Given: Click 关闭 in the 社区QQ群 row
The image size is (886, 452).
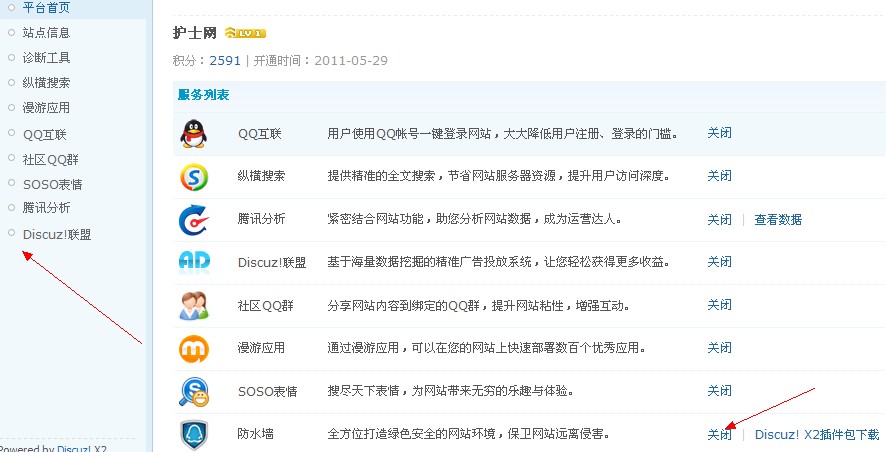Looking at the screenshot, I should (x=719, y=305).
